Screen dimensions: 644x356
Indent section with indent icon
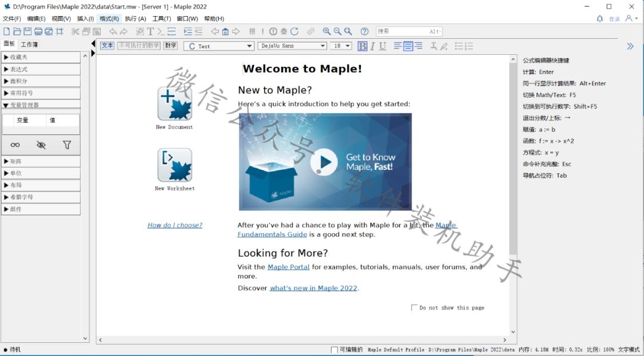point(188,31)
